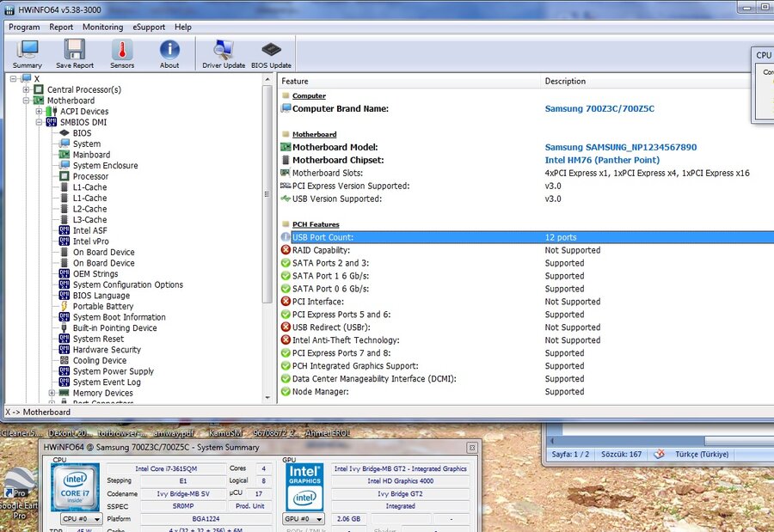Expand the ACPI Devices node
Viewport: 774px width, 532px height.
click(x=39, y=111)
